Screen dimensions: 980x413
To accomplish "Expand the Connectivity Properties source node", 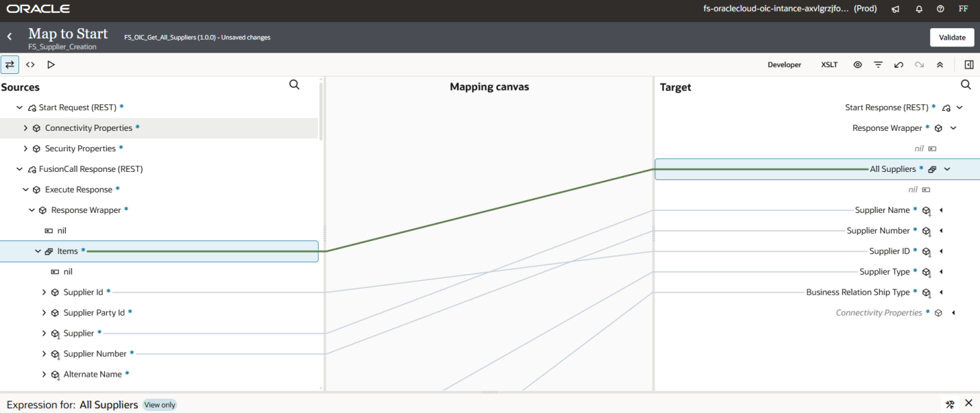I will point(26,128).
